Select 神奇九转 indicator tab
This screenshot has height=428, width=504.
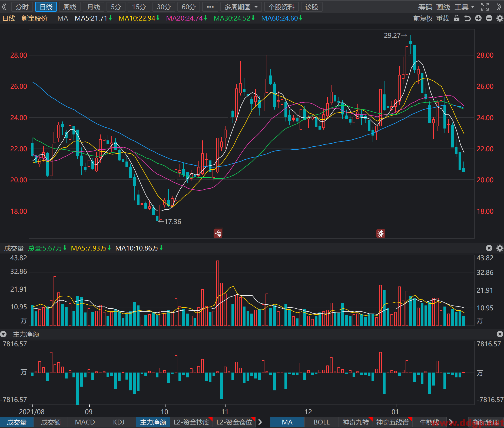click(356, 422)
